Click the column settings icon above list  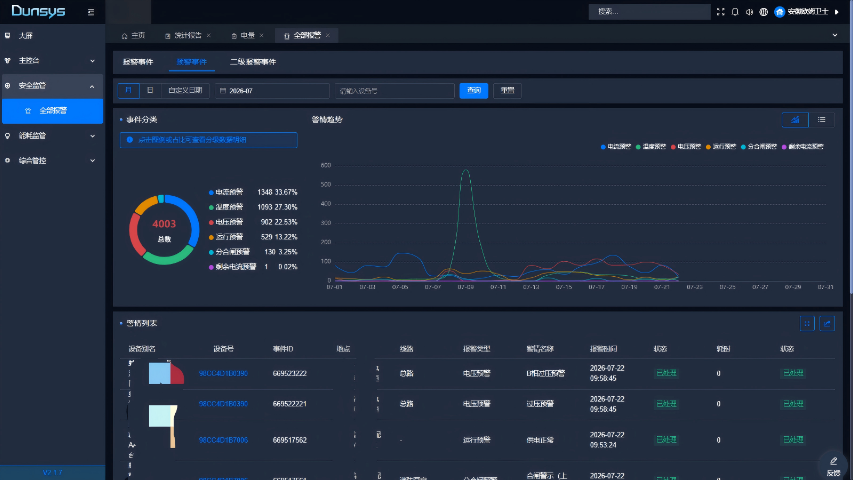click(x=807, y=323)
